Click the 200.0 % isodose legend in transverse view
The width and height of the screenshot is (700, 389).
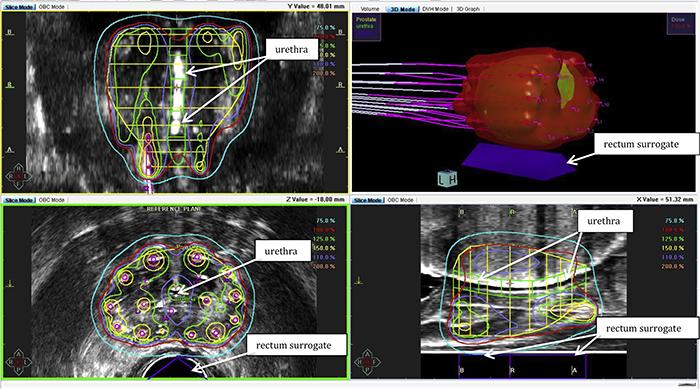pos(325,266)
